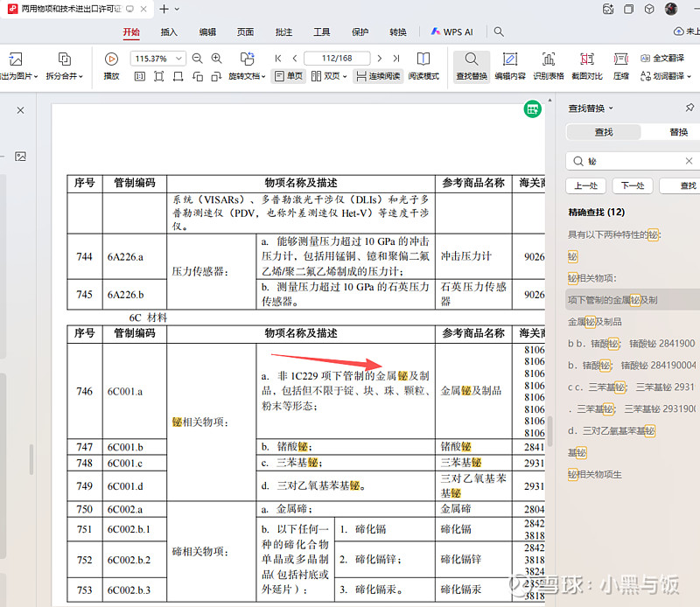This screenshot has height=607, width=700.
Task: Open the zoom percentage dropdown
Action: (178, 59)
